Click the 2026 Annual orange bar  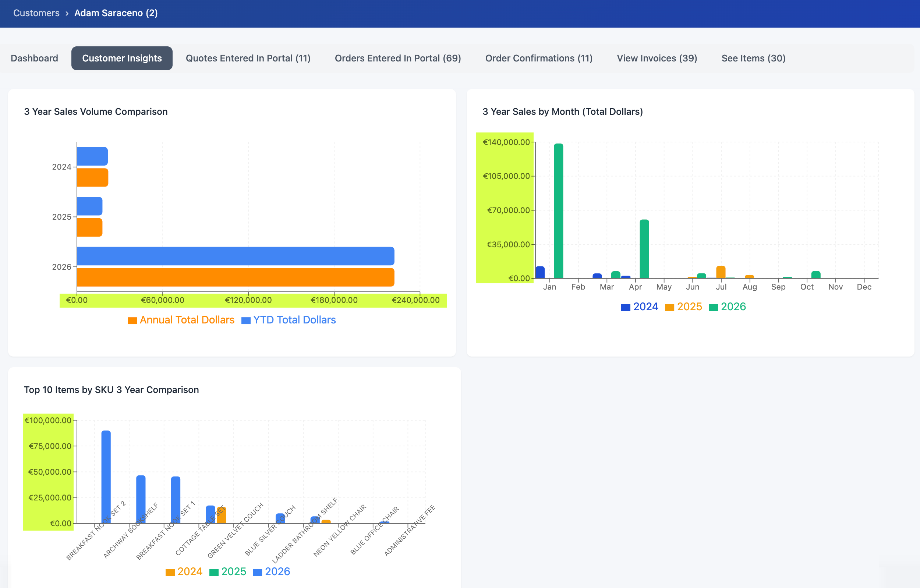[x=236, y=277]
